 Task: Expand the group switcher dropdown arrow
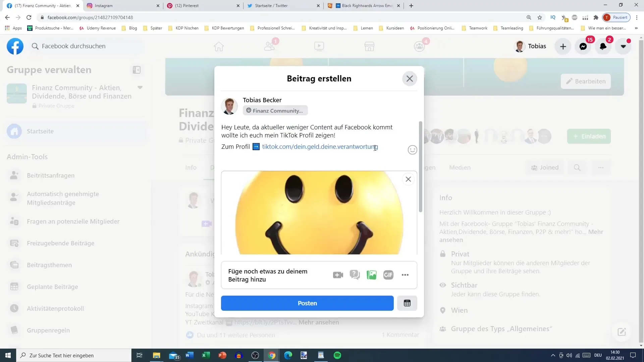click(140, 87)
